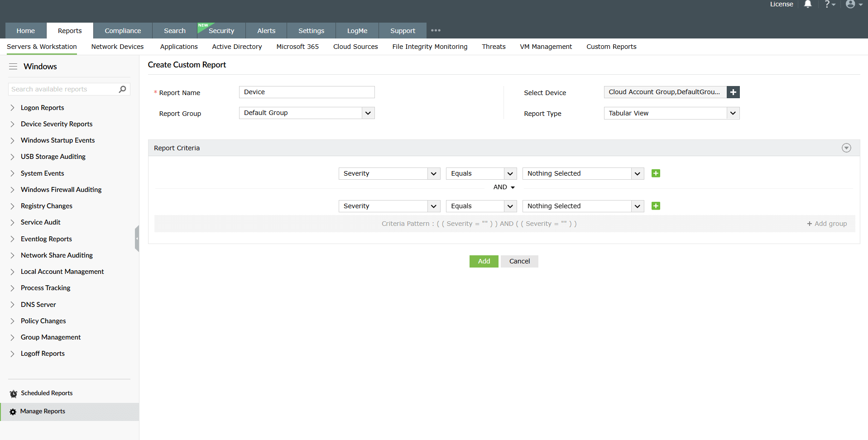Viewport: 868px width, 440px height.
Task: Open the user account avatar menu
Action: click(x=854, y=4)
